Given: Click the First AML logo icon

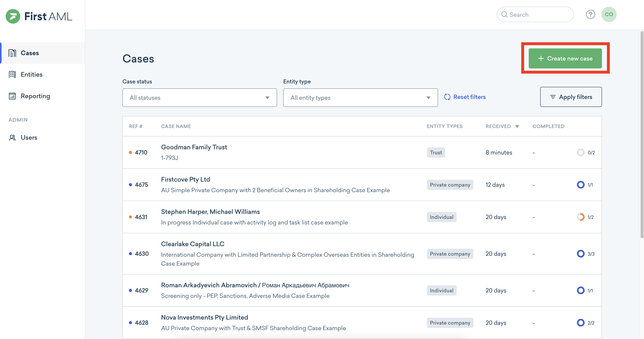Looking at the screenshot, I should (x=13, y=17).
